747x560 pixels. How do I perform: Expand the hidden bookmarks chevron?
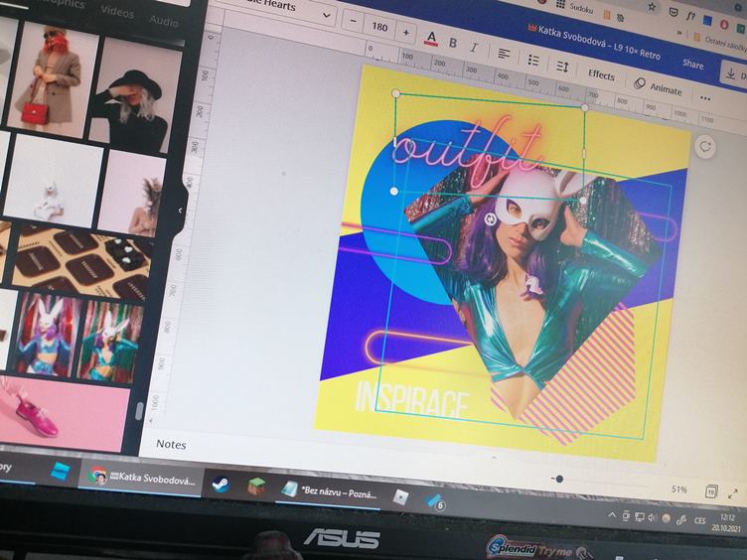coord(679,33)
